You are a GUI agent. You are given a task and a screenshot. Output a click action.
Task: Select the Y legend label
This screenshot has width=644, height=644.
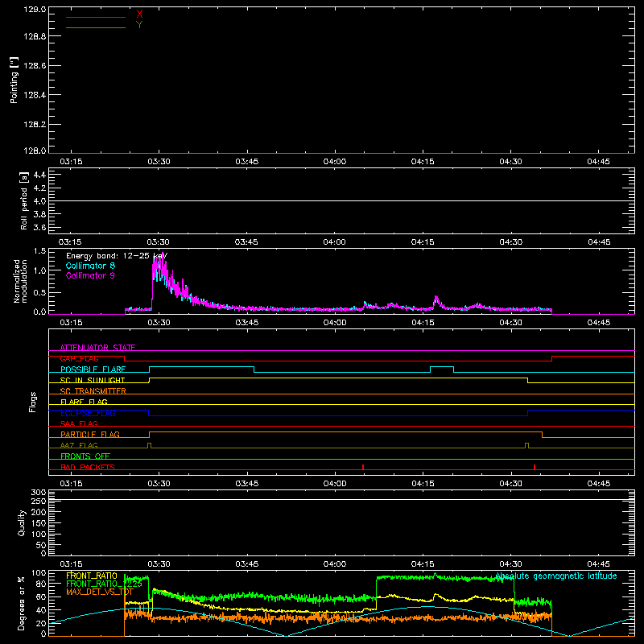click(139, 25)
